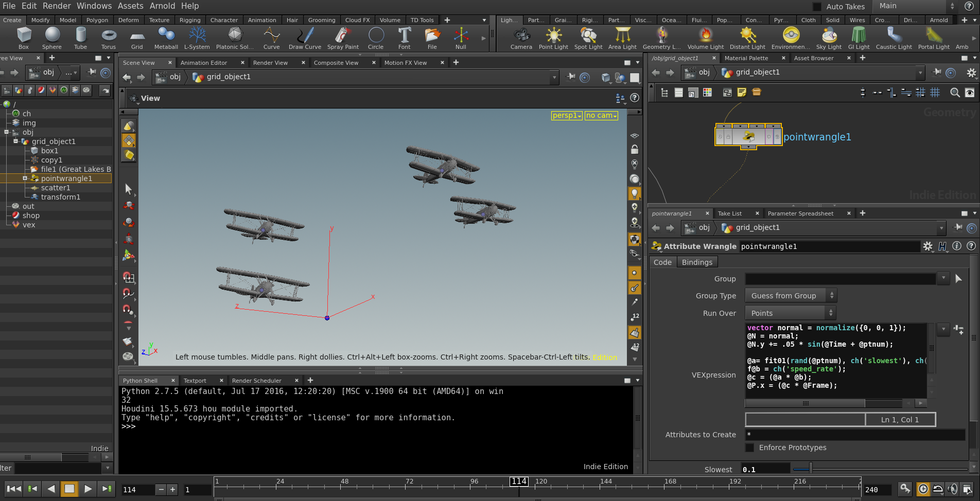Click the Torus shelf tool
The image size is (980, 501).
[109, 38]
